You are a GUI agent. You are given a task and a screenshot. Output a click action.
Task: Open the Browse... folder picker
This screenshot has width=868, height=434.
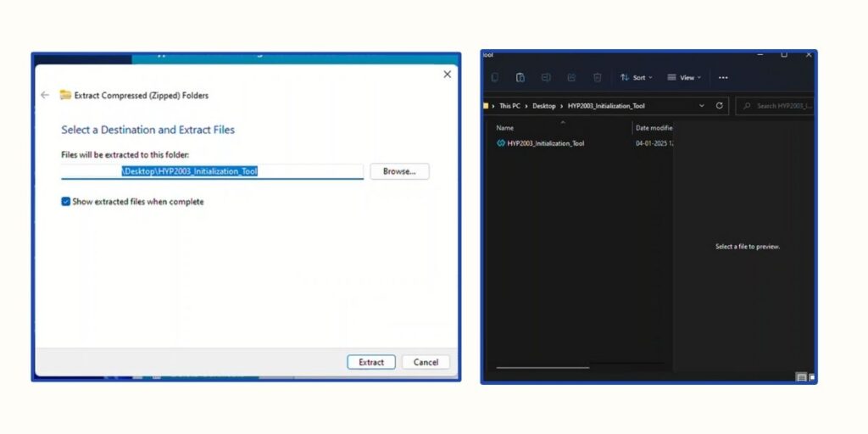(399, 171)
